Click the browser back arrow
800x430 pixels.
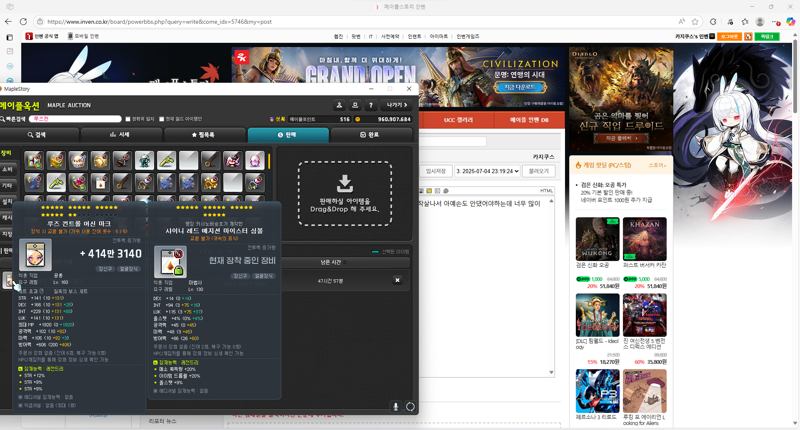pyautogui.click(x=8, y=21)
